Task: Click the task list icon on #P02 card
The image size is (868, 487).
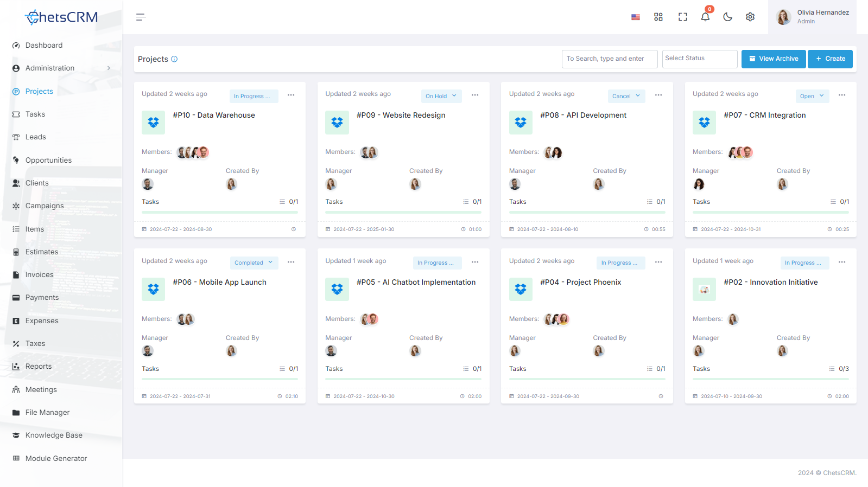Action: tap(832, 369)
